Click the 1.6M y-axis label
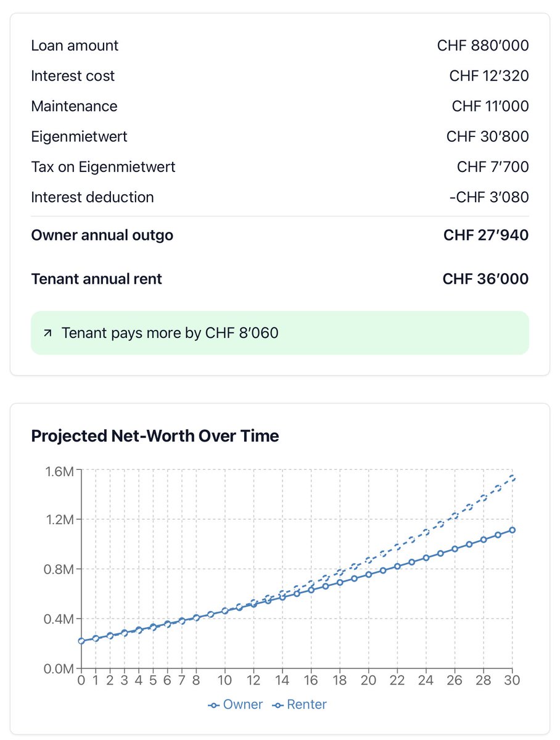Viewport: 560px width, 740px height. pos(60,472)
